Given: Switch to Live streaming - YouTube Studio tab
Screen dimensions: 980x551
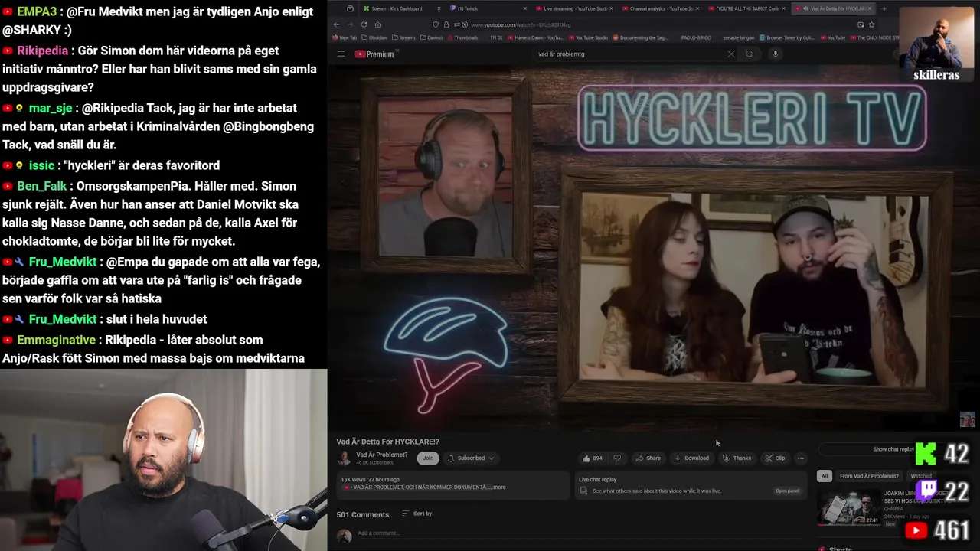Looking at the screenshot, I should (575, 8).
